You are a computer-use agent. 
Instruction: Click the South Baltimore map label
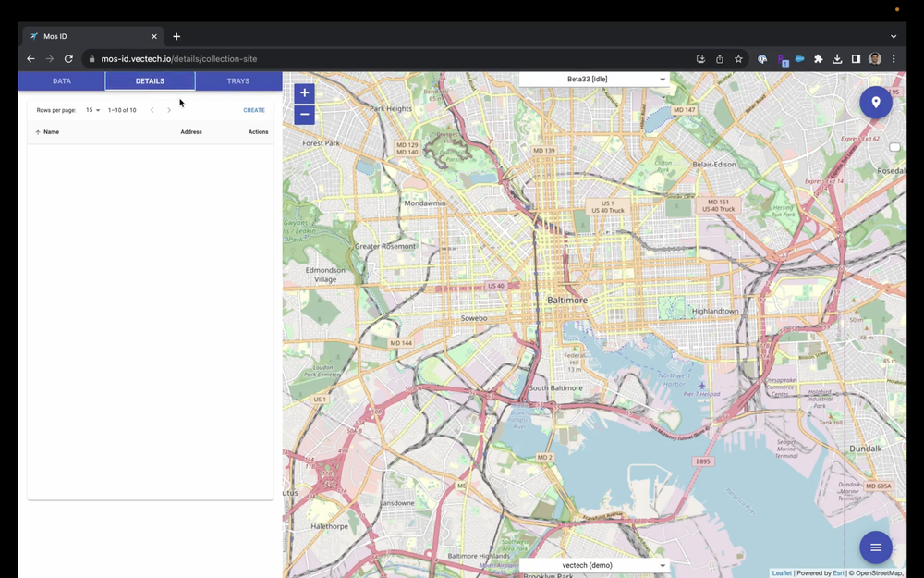click(555, 388)
